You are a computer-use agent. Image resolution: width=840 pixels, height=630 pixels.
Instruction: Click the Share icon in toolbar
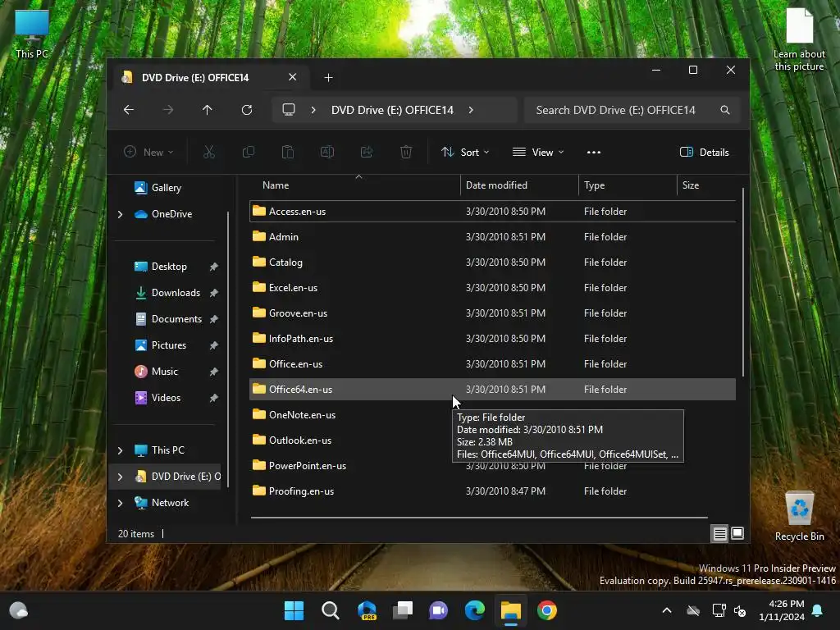[367, 152]
